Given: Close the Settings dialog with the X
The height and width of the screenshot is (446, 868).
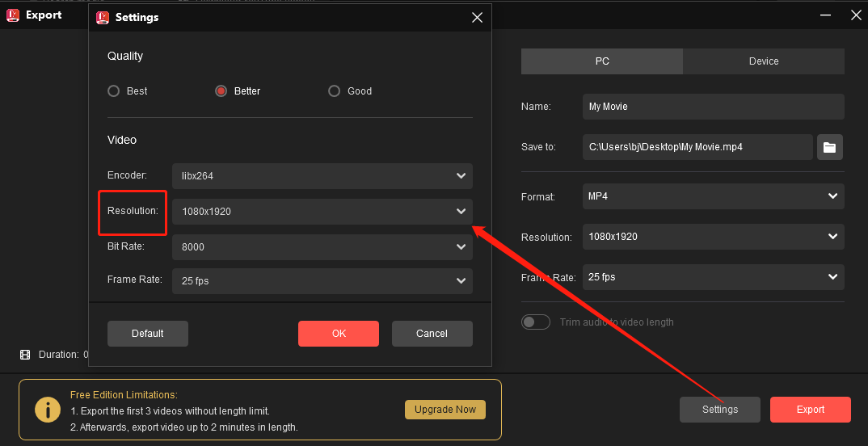Looking at the screenshot, I should click(x=477, y=18).
